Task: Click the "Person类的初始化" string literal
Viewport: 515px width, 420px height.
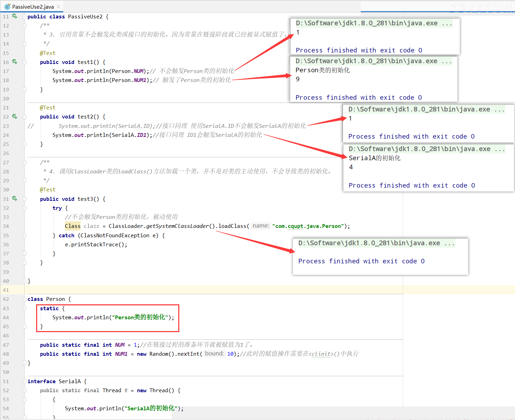Action: point(140,317)
